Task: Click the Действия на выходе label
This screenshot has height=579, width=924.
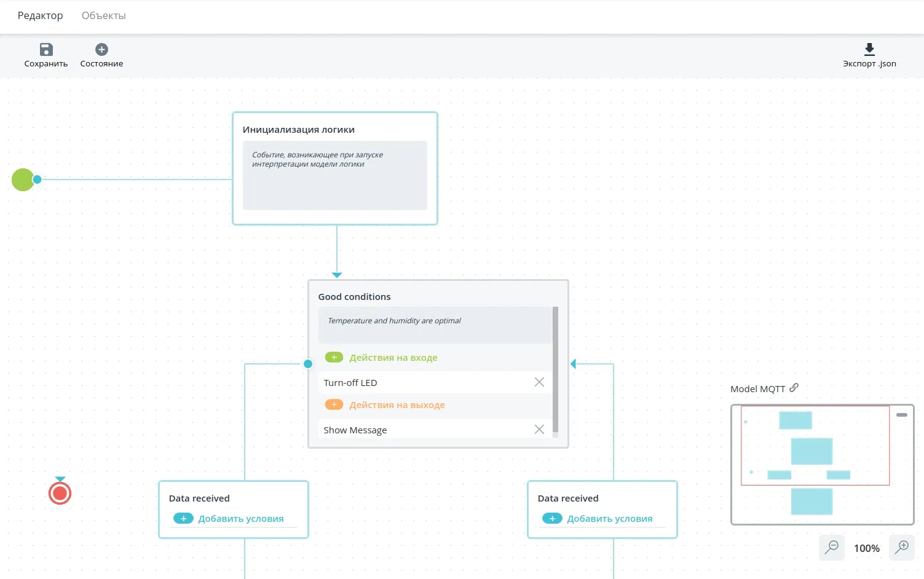Action: coord(397,404)
